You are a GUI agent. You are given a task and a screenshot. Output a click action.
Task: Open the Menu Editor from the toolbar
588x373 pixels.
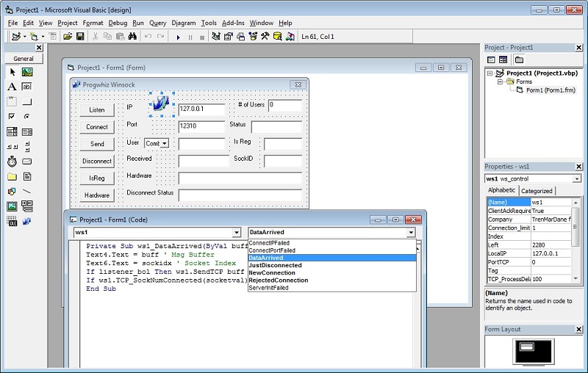[x=53, y=37]
